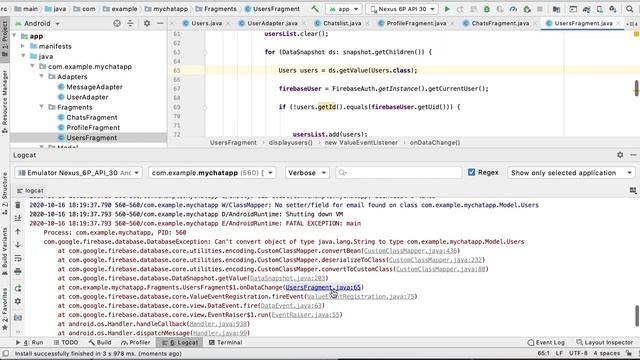This screenshot has height=360, width=640.
Task: Open the Emulator Nexus_6P_API_30 device dropdown in Logcat
Action: click(78, 173)
